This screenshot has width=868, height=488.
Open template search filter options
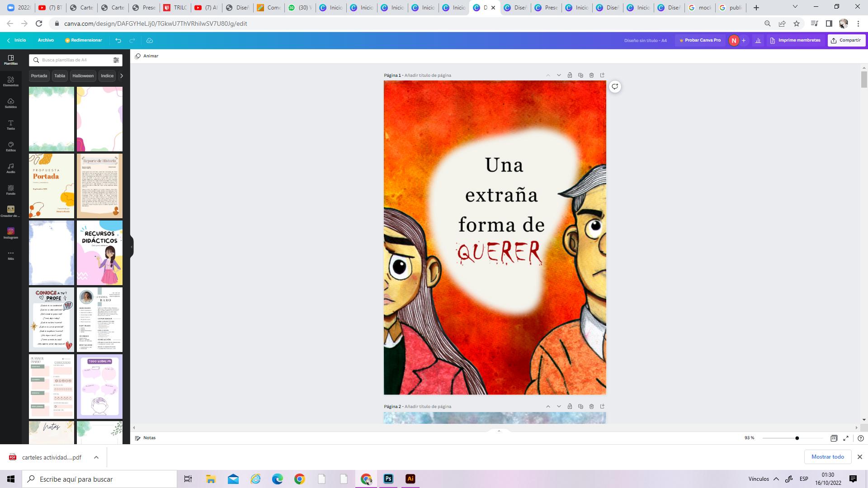pos(116,60)
